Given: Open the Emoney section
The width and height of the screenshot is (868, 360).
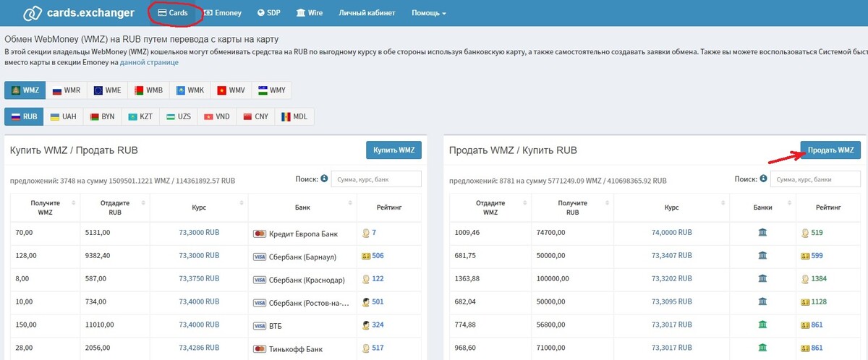Looking at the screenshot, I should tap(223, 13).
